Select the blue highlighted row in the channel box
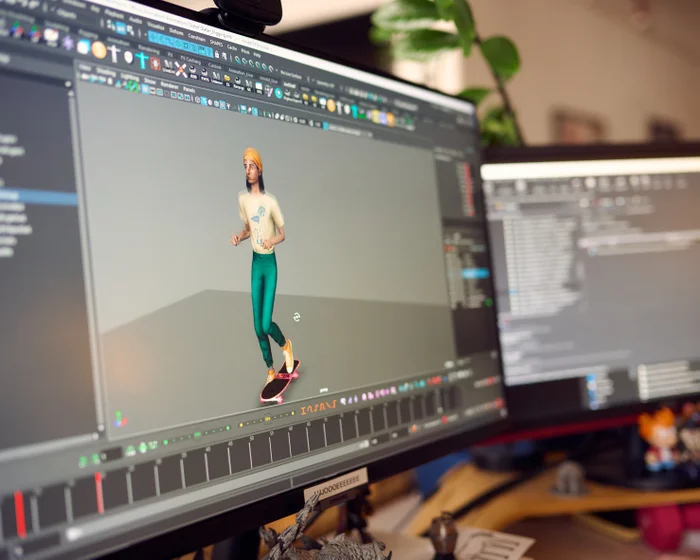The height and width of the screenshot is (560, 700). click(x=475, y=274)
